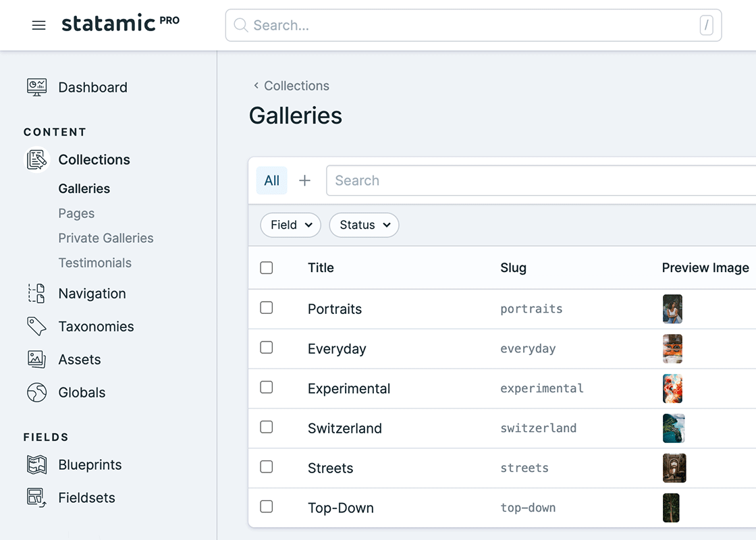Viewport: 756px width, 540px height.
Task: Click the hamburger menu icon
Action: [38, 25]
